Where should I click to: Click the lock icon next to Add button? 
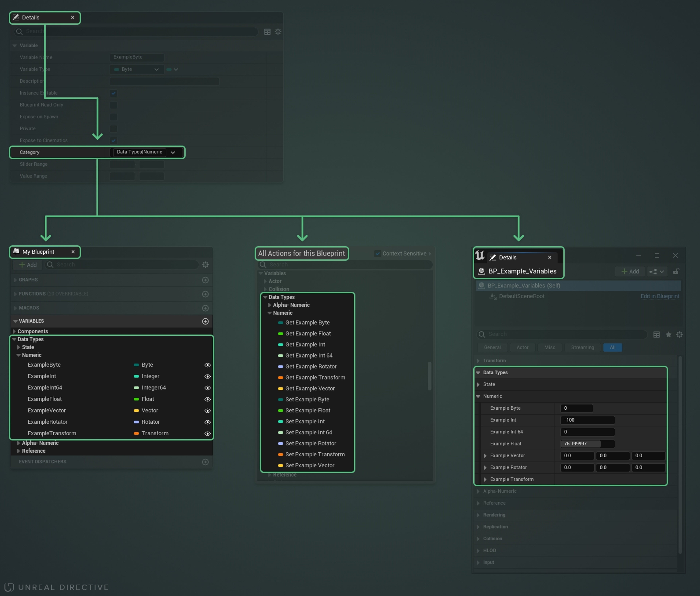click(676, 271)
